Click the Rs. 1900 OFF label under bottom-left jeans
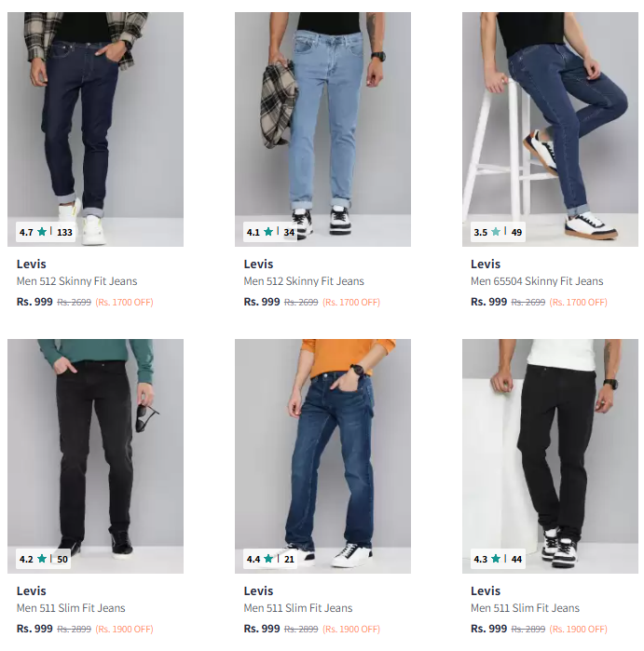 coord(124,629)
